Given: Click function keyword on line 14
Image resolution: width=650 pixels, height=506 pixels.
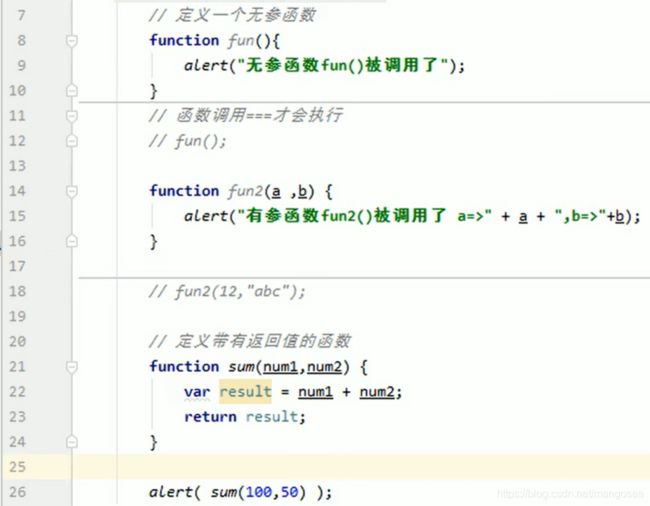Looking at the screenshot, I should pyautogui.click(x=184, y=191).
